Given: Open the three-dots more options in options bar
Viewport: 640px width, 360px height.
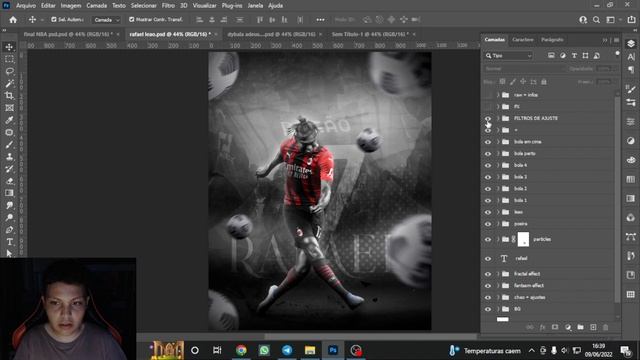Looking at the screenshot, I should pyautogui.click(x=320, y=20).
